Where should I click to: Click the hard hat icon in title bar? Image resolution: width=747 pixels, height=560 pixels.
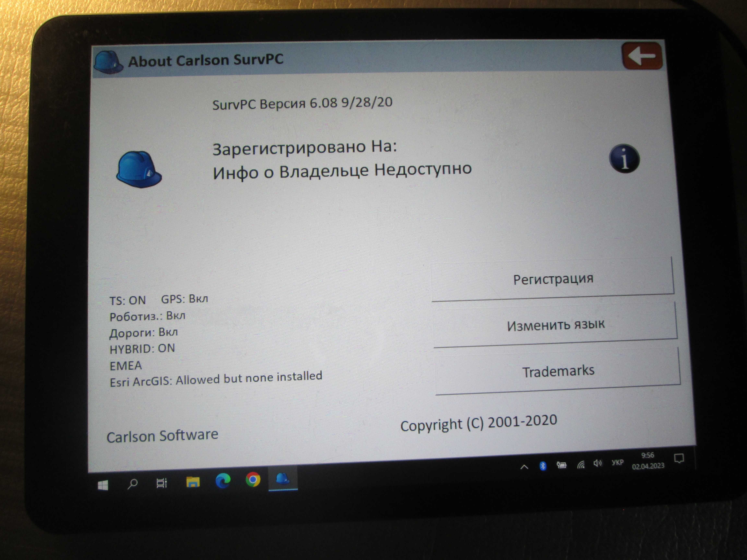[x=108, y=62]
